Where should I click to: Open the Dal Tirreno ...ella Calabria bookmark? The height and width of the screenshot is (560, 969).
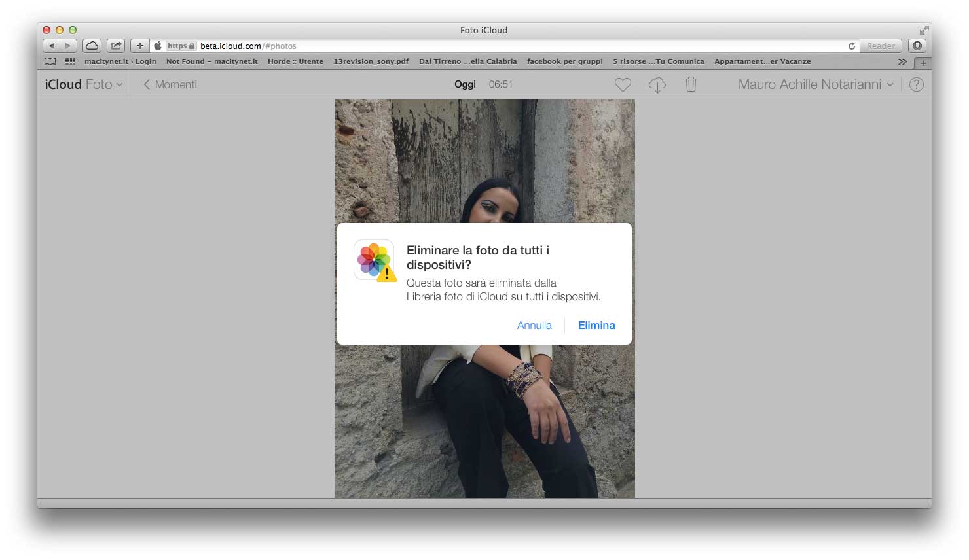468,61
